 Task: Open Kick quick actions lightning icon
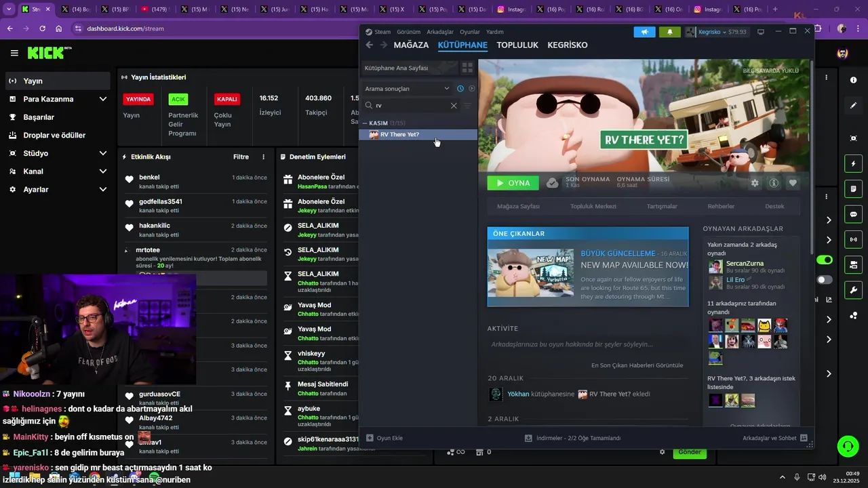point(853,163)
